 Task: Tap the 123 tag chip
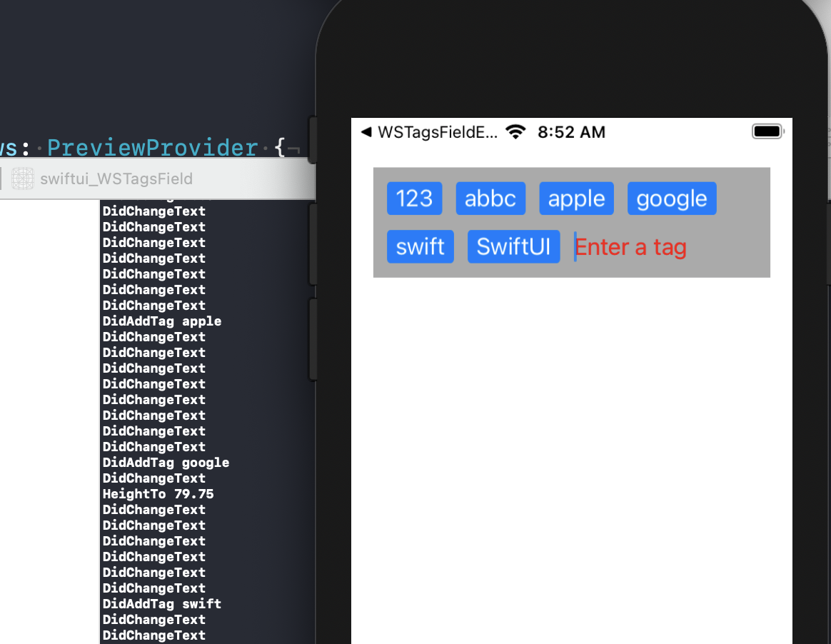pos(415,198)
